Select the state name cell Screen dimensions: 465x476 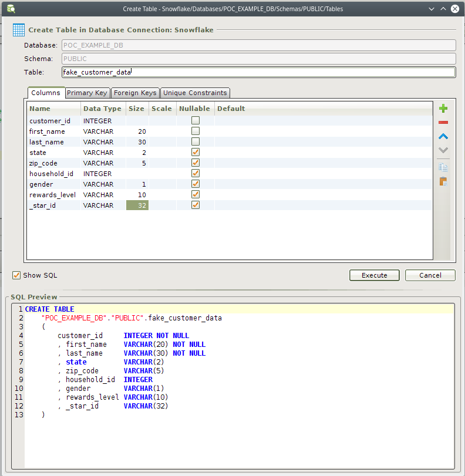(54, 153)
